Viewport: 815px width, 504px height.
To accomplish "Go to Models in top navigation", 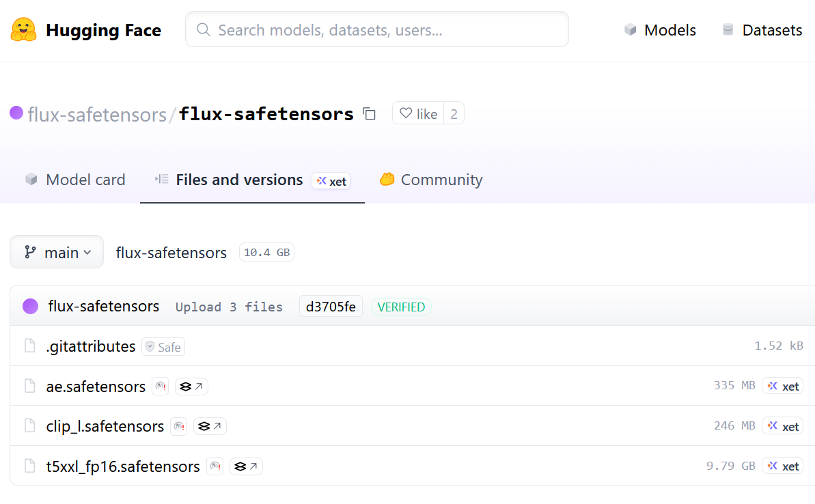I will 660,30.
